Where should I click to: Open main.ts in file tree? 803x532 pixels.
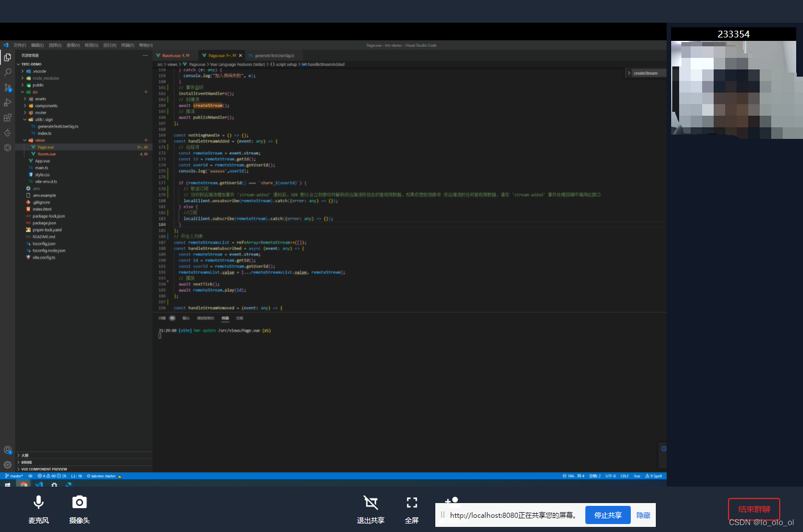coord(41,168)
